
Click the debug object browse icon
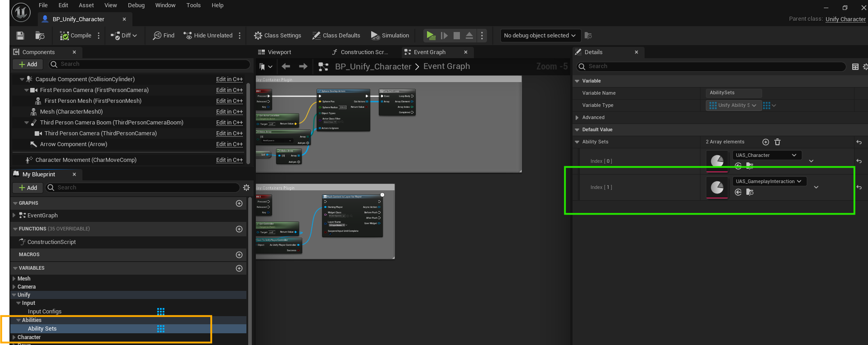(x=588, y=36)
